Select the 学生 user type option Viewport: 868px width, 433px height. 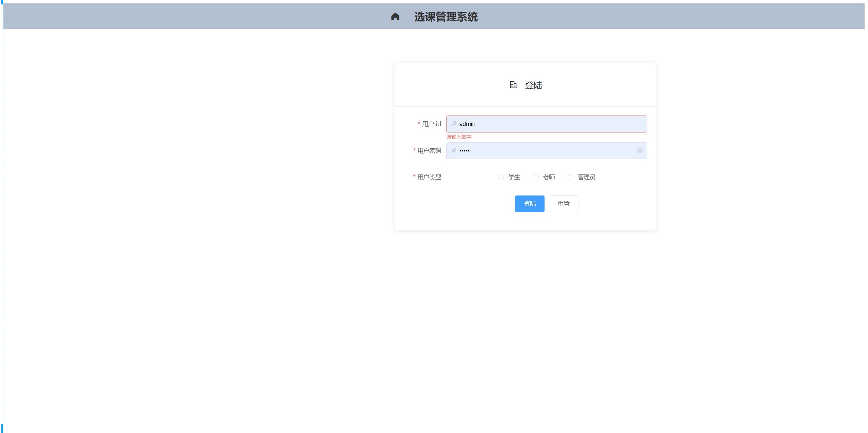[501, 177]
